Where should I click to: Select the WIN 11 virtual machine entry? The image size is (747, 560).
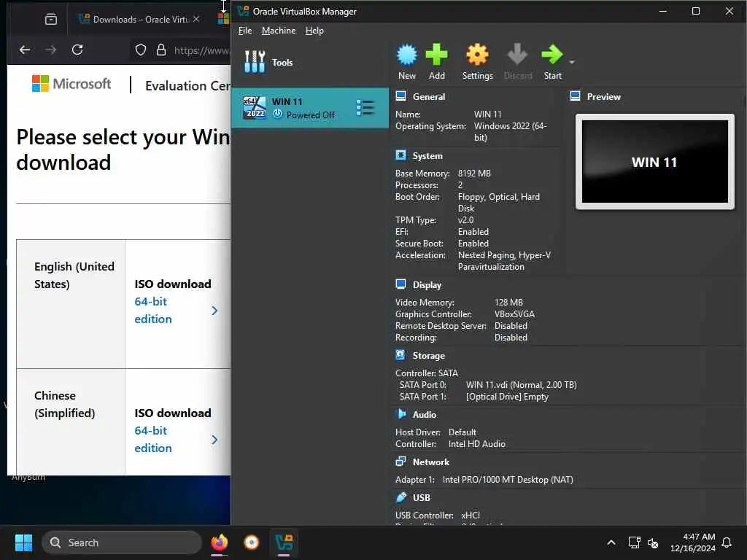click(309, 108)
